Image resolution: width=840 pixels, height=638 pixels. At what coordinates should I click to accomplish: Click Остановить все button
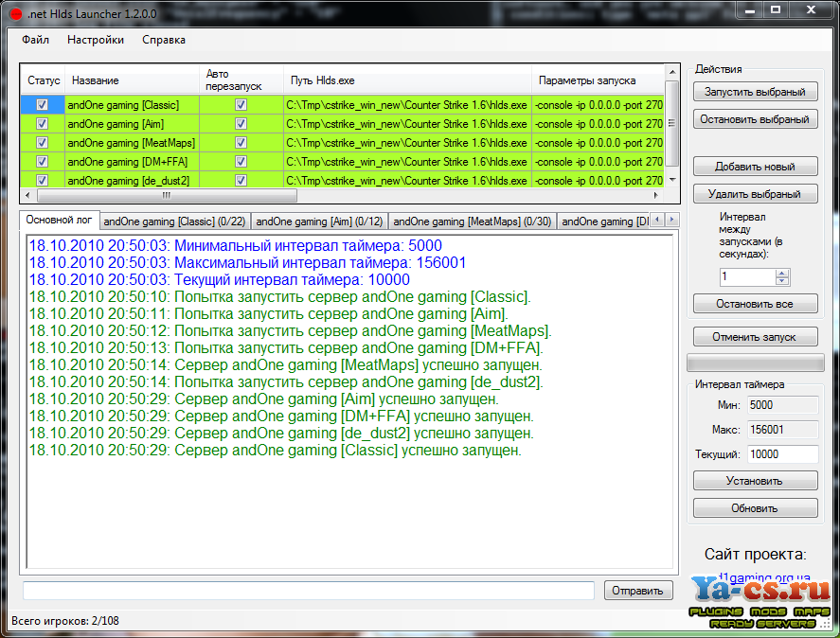click(756, 304)
